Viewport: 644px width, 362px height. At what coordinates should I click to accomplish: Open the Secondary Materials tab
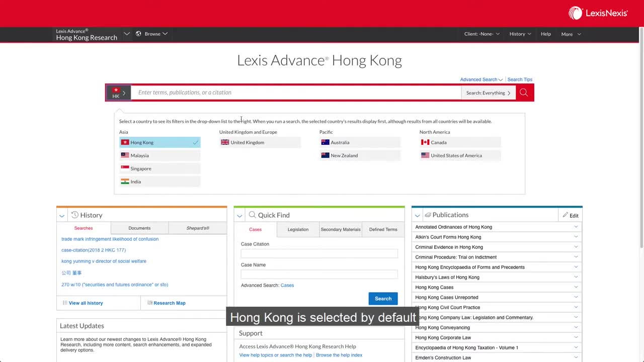tap(341, 229)
